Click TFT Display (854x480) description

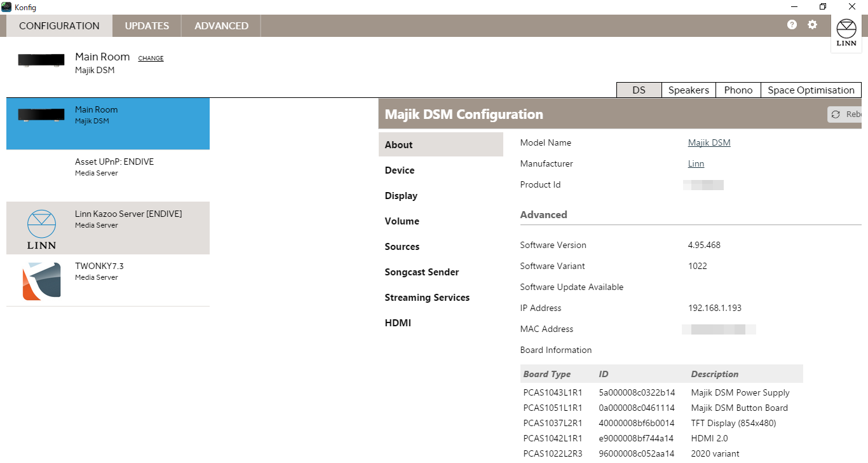733,423
